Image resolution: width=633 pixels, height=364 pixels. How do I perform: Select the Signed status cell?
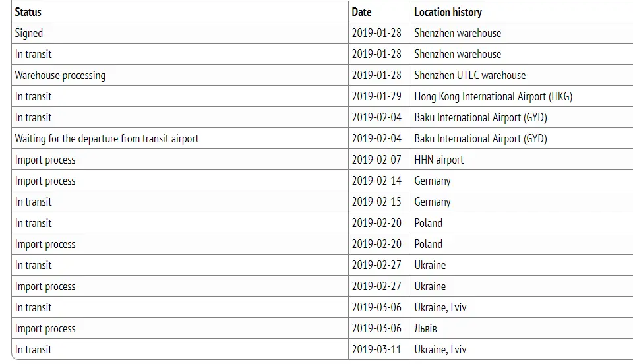click(180, 33)
